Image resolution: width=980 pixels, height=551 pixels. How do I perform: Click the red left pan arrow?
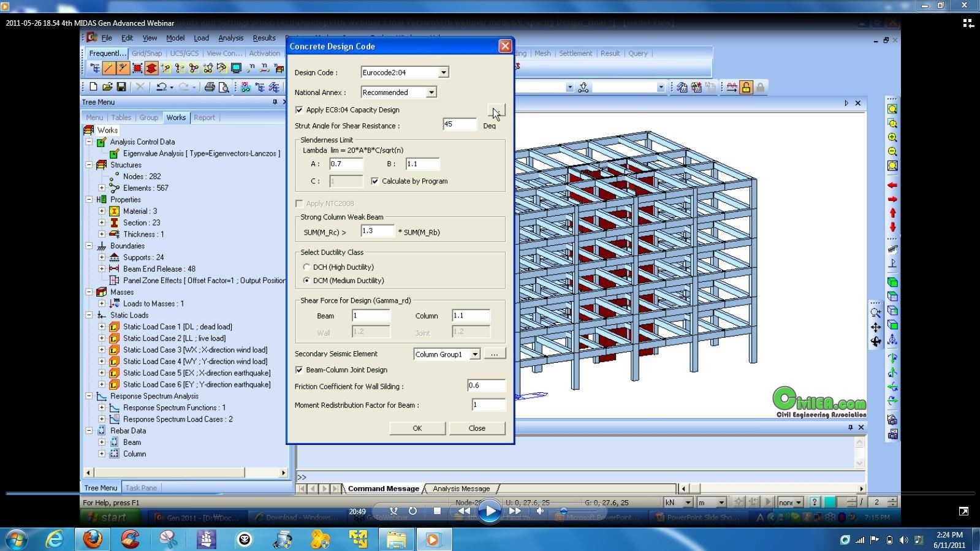point(892,185)
